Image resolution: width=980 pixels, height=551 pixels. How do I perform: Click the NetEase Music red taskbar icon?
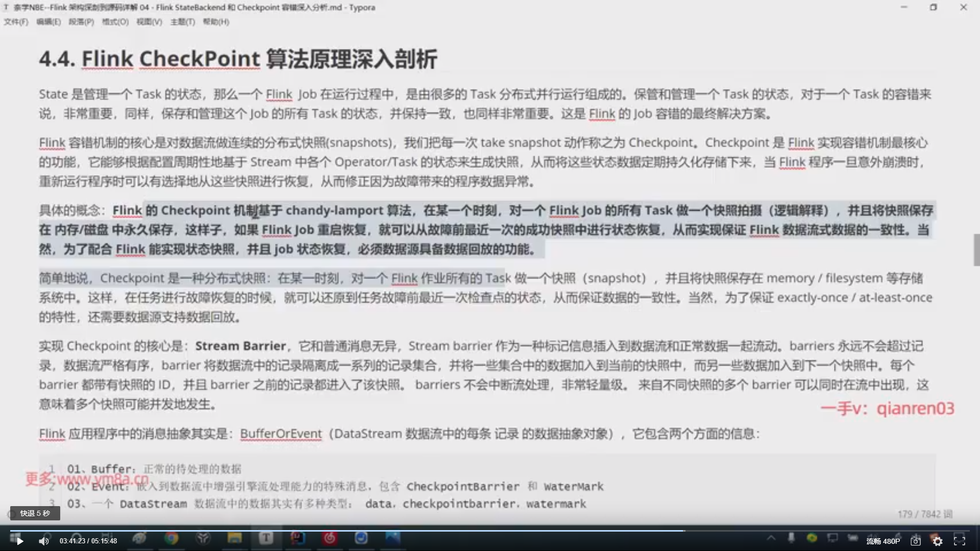pyautogui.click(x=330, y=538)
